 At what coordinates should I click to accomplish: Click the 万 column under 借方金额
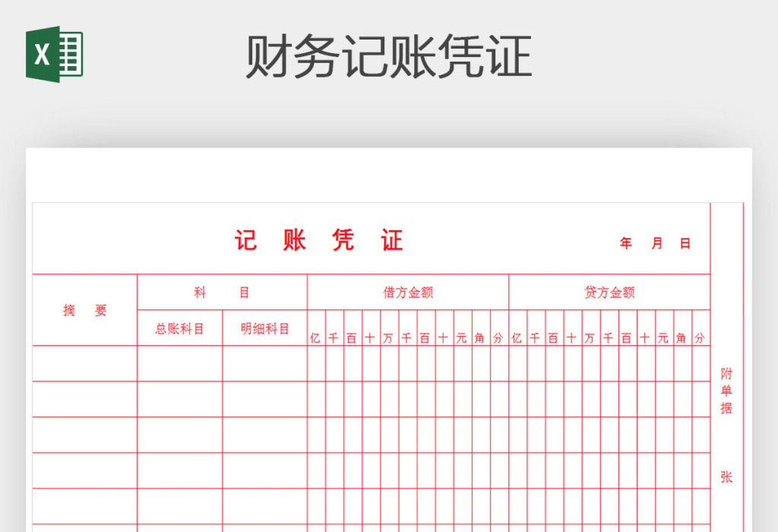pos(390,328)
